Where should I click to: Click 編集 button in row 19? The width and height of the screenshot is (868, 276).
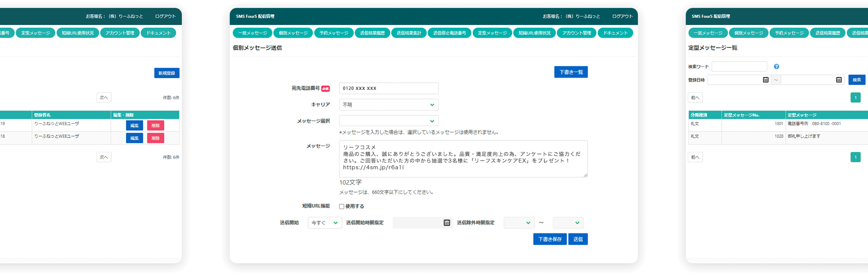(x=134, y=125)
